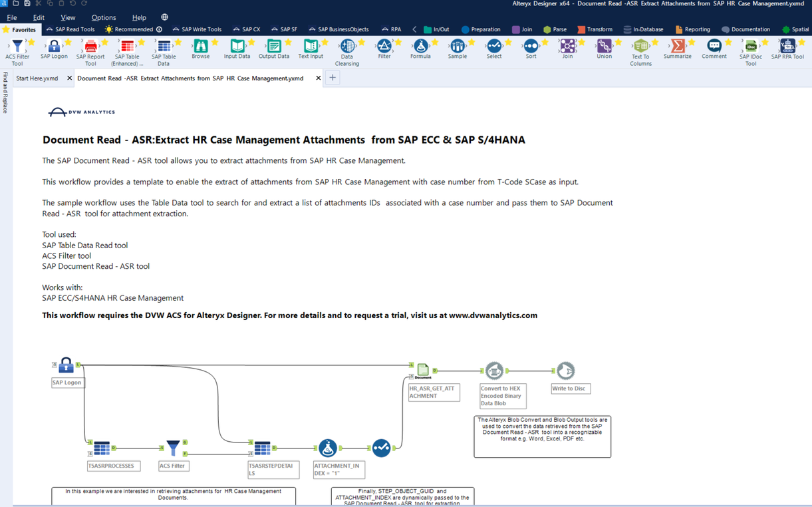Select the SAP RPA Tool robot icon
This screenshot has width=812, height=507.
coord(787,46)
